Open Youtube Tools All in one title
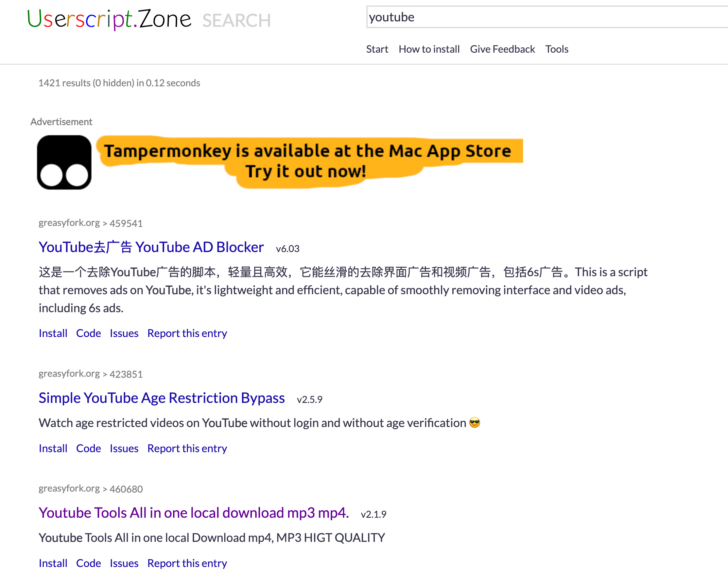The width and height of the screenshot is (728, 585). (194, 513)
